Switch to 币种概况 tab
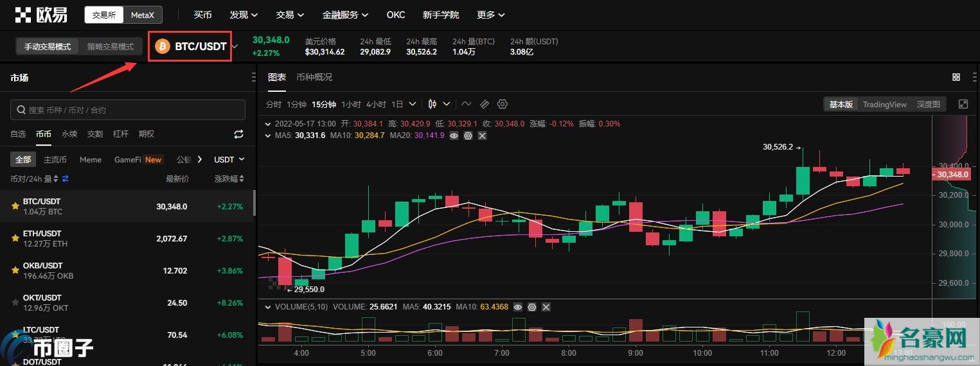Viewport: 980px width, 366px height. (314, 77)
